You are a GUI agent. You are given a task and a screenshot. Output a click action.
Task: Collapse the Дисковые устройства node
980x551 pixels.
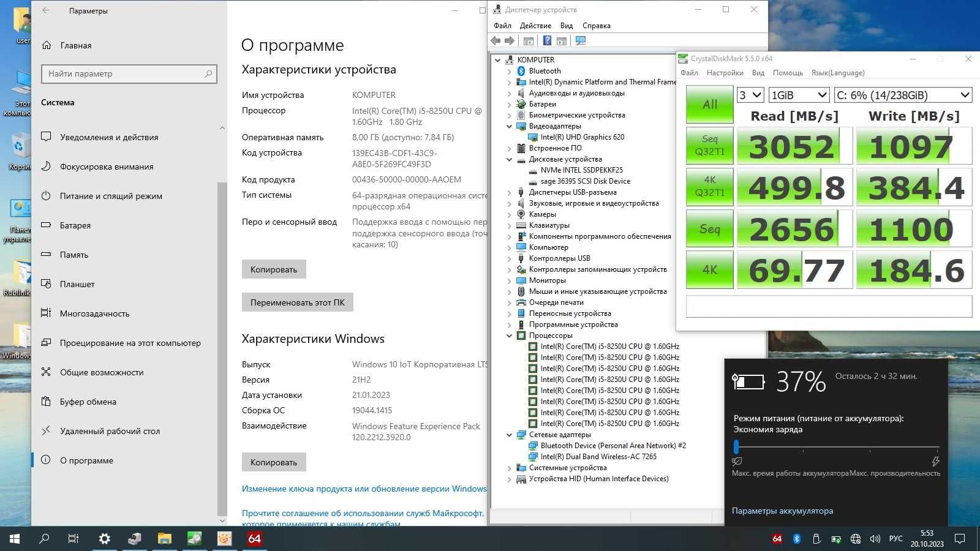pyautogui.click(x=509, y=159)
